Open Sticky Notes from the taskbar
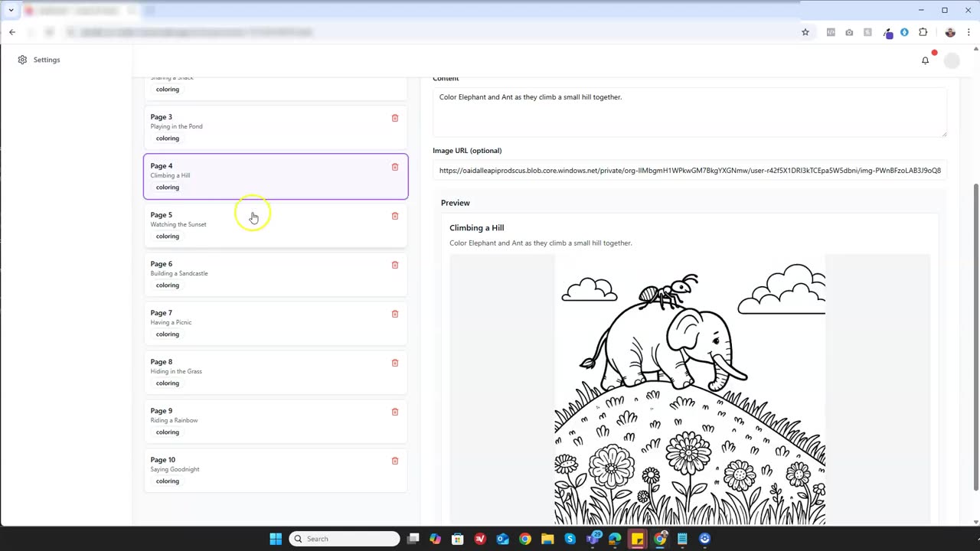Screen dimensions: 980x551 (637, 539)
